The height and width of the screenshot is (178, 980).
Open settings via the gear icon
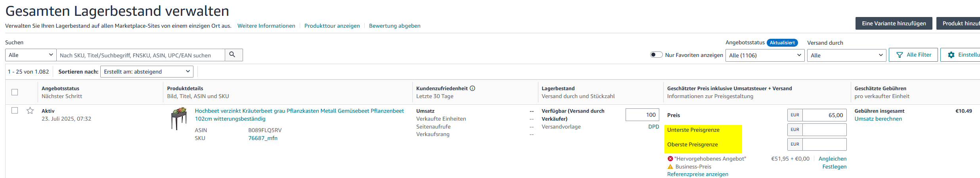coord(951,55)
